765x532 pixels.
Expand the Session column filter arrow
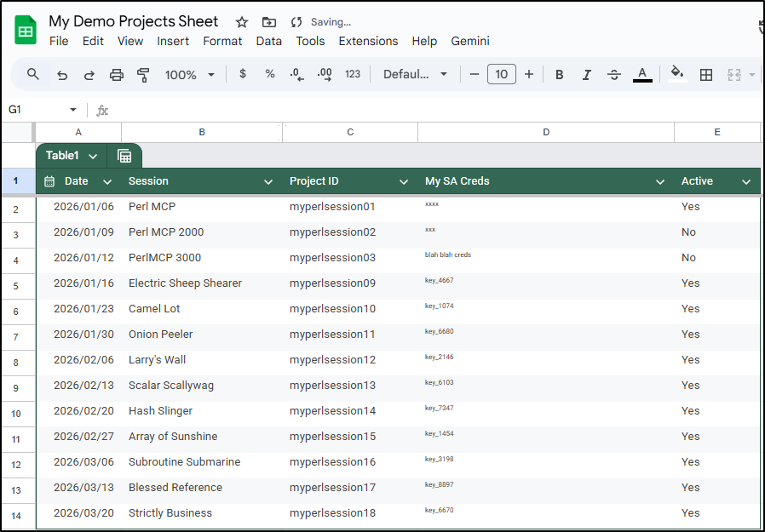[268, 181]
